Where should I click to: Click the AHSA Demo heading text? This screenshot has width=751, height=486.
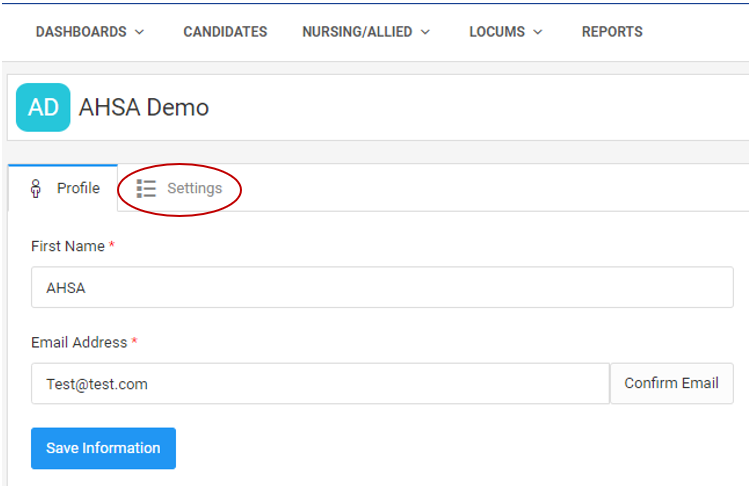click(144, 108)
